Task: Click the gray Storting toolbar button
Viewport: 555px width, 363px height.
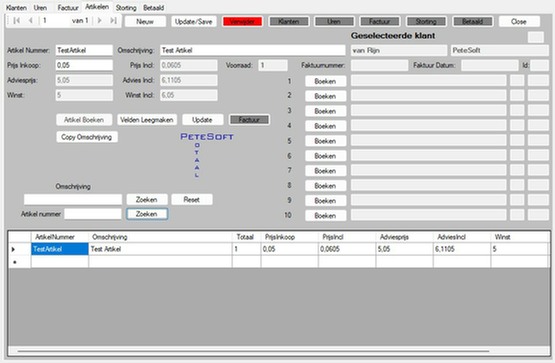Action: 426,22
